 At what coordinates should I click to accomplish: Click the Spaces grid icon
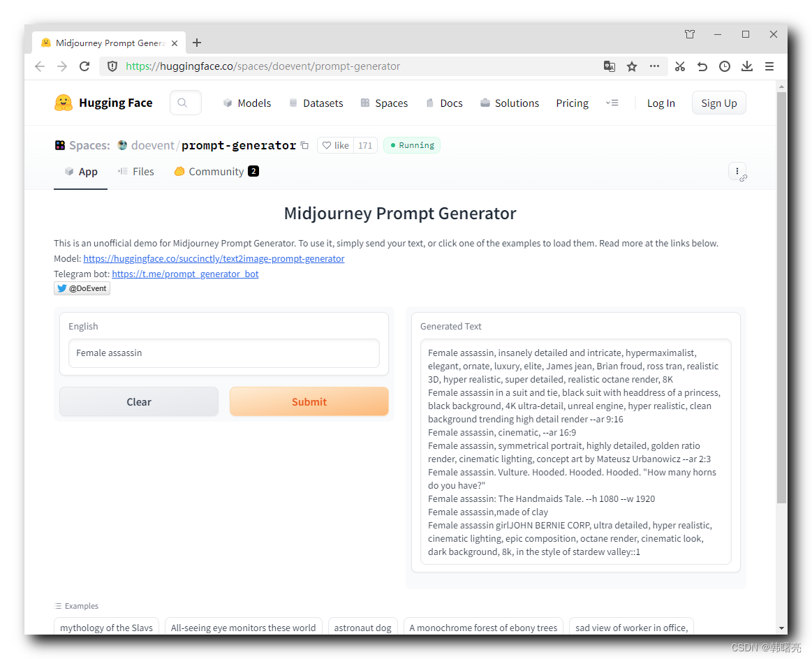pos(60,145)
